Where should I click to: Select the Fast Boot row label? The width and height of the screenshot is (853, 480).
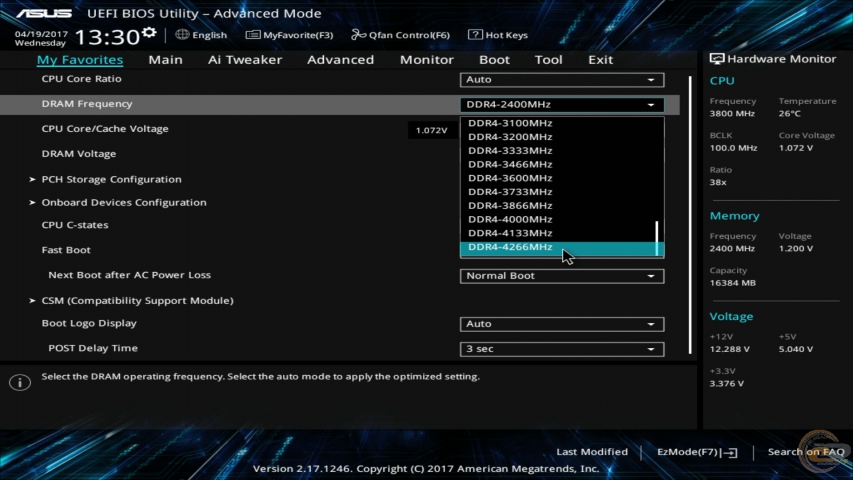pos(66,250)
